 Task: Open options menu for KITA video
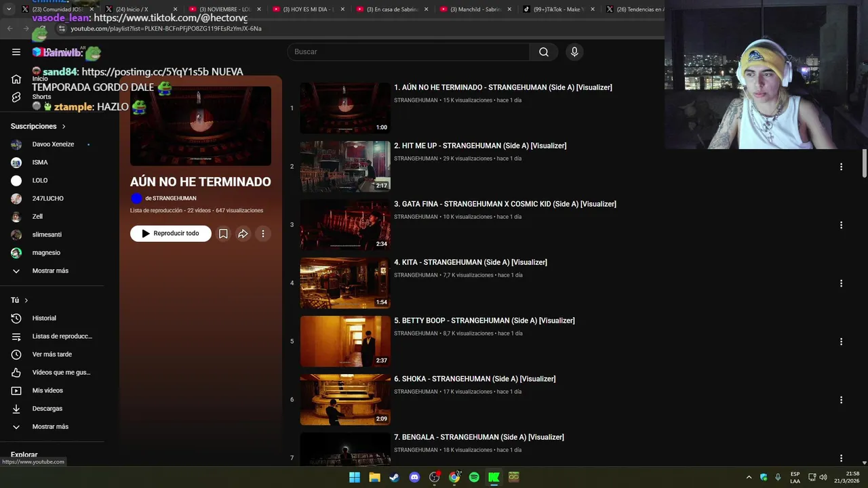point(841,283)
